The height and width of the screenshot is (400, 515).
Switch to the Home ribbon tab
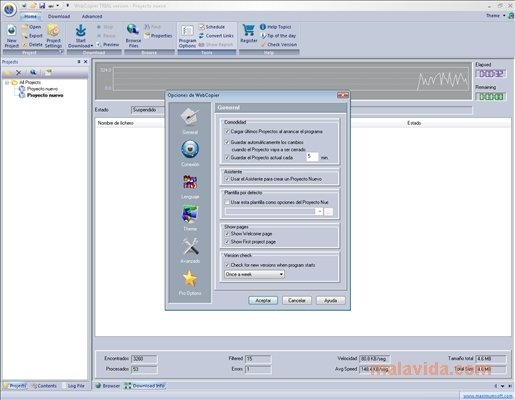pos(30,16)
